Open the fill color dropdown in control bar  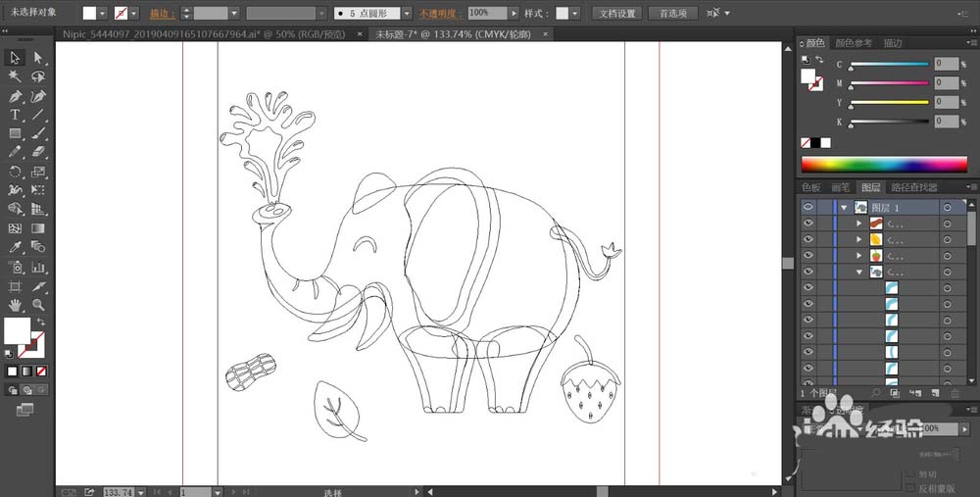(x=103, y=13)
